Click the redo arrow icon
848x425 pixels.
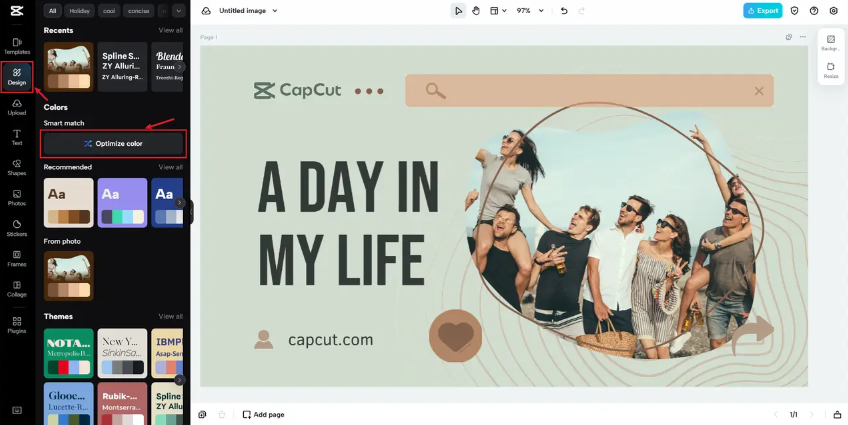tap(581, 11)
